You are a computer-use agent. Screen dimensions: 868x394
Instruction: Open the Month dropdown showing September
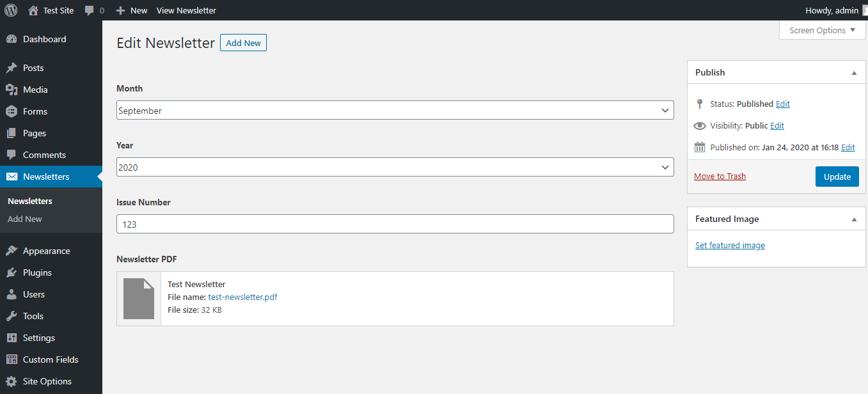[x=395, y=110]
